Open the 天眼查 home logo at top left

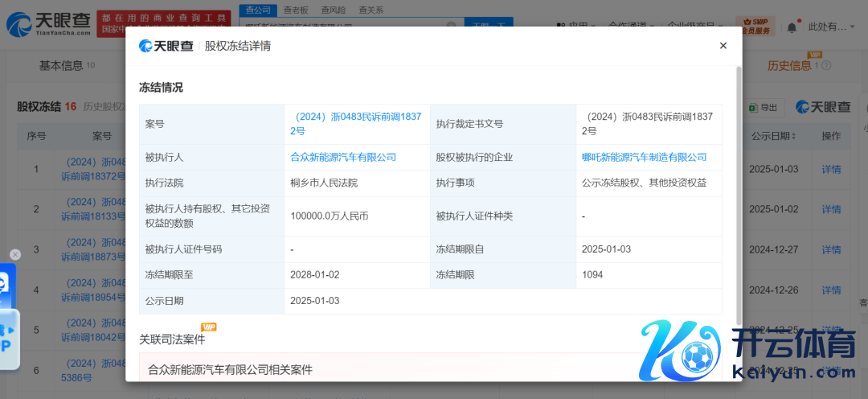(47, 25)
